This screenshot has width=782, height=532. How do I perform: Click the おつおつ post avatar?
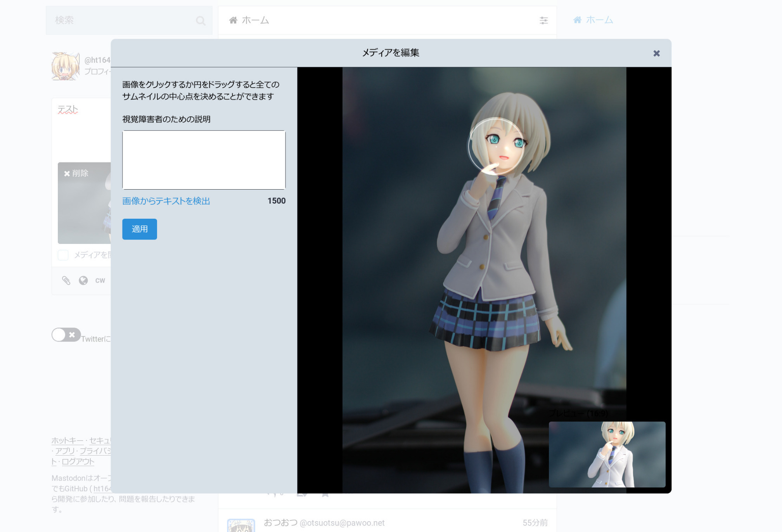pyautogui.click(x=241, y=525)
